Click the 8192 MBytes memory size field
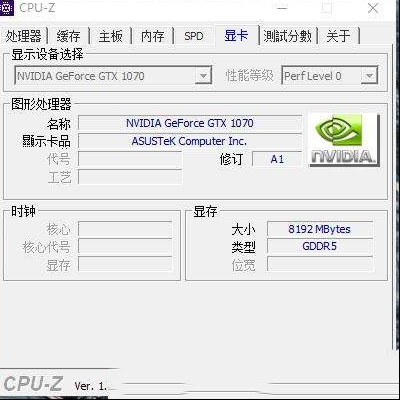 320,229
